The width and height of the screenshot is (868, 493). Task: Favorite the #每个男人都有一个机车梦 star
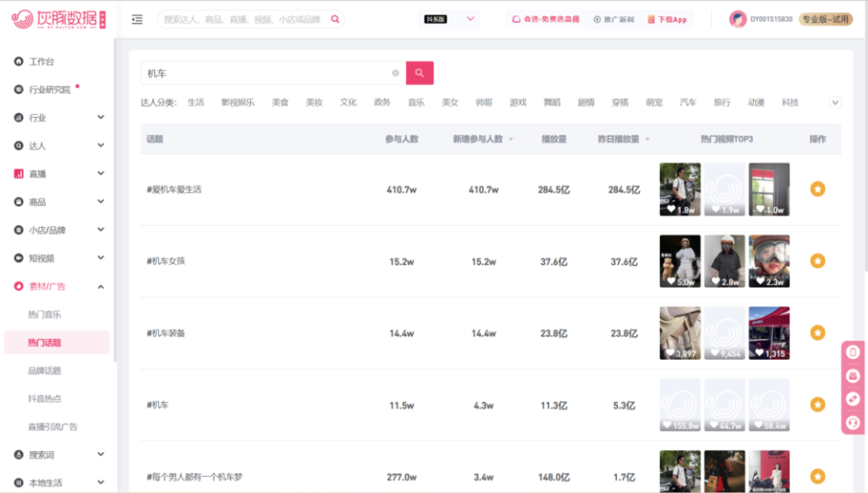[817, 476]
